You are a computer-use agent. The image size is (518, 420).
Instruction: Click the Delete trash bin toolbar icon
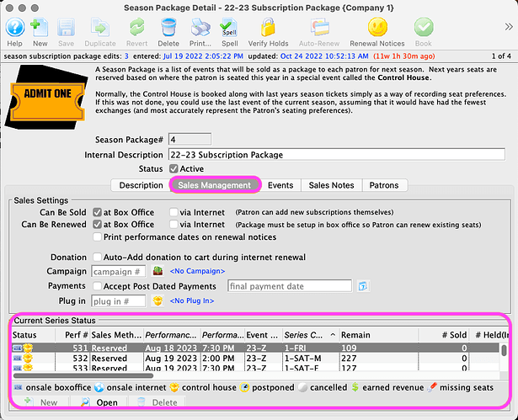coord(168,27)
